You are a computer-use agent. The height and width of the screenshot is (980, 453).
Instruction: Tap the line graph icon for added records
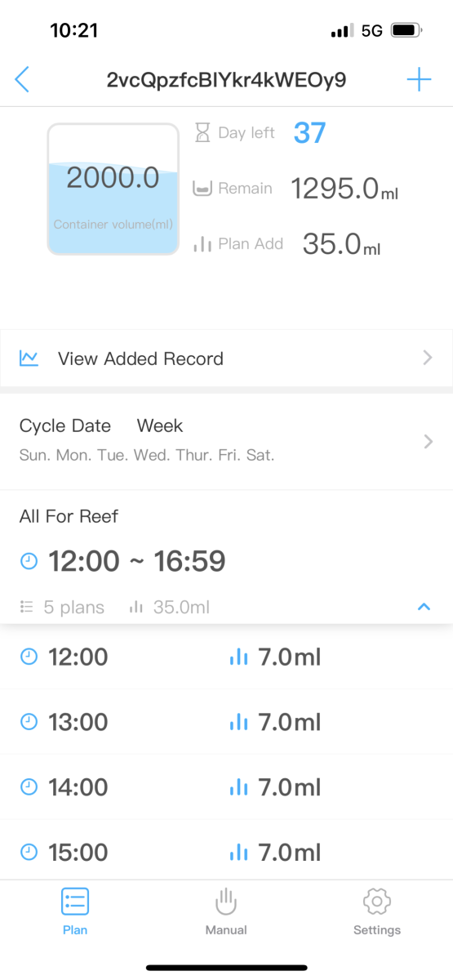(29, 358)
